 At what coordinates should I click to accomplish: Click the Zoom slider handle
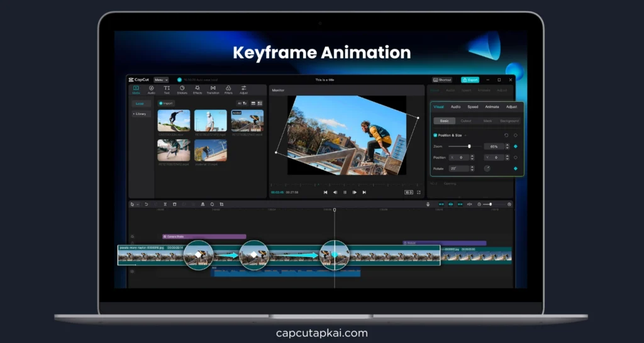point(469,146)
